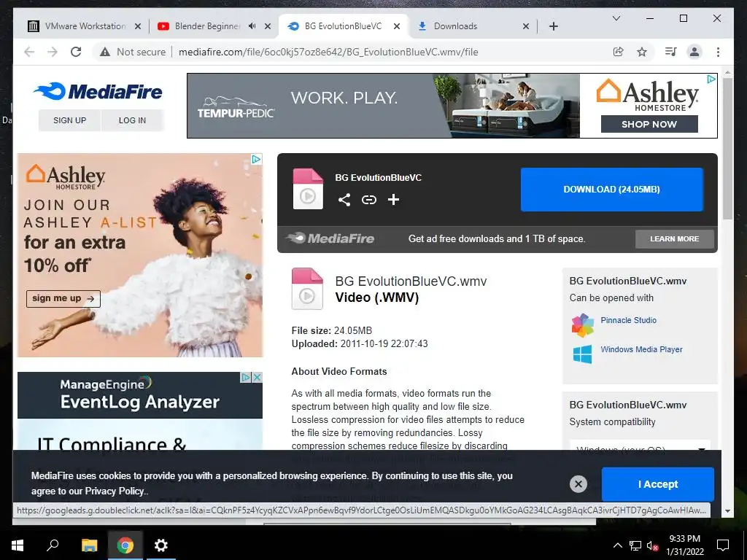Image resolution: width=747 pixels, height=560 pixels.
Task: Click the Windows Media Player link
Action: 641,349
